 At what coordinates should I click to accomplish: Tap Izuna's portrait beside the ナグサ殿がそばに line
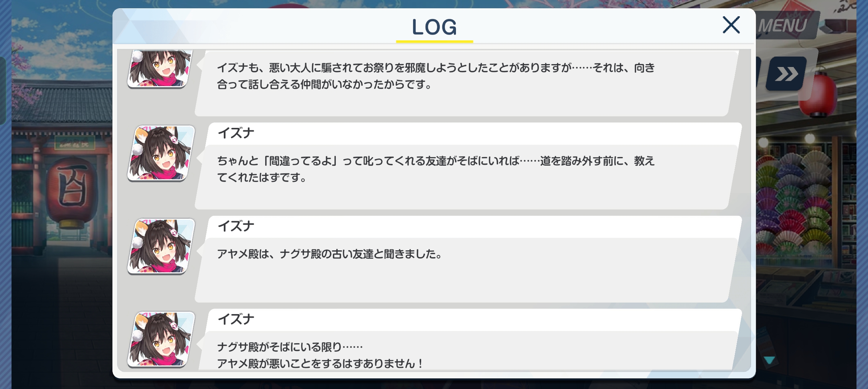tap(161, 339)
